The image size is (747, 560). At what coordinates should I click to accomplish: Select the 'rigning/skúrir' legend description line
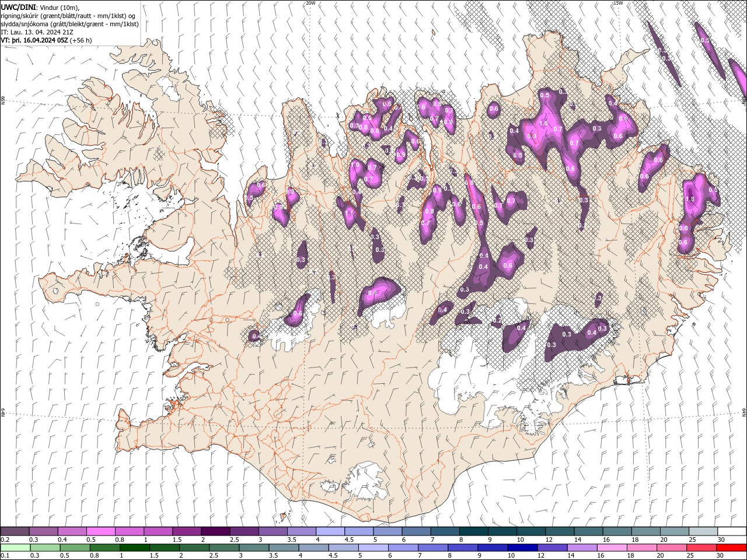(x=69, y=15)
